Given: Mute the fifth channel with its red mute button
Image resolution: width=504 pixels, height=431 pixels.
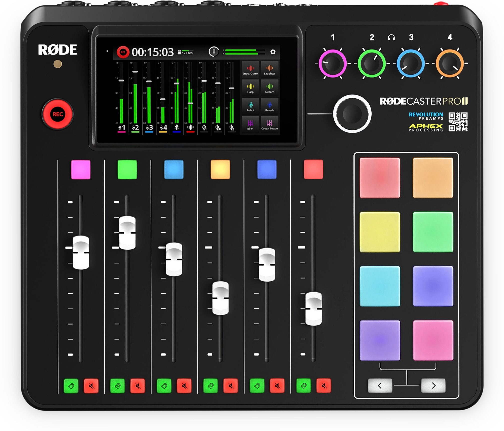Looking at the screenshot, I should tap(277, 386).
